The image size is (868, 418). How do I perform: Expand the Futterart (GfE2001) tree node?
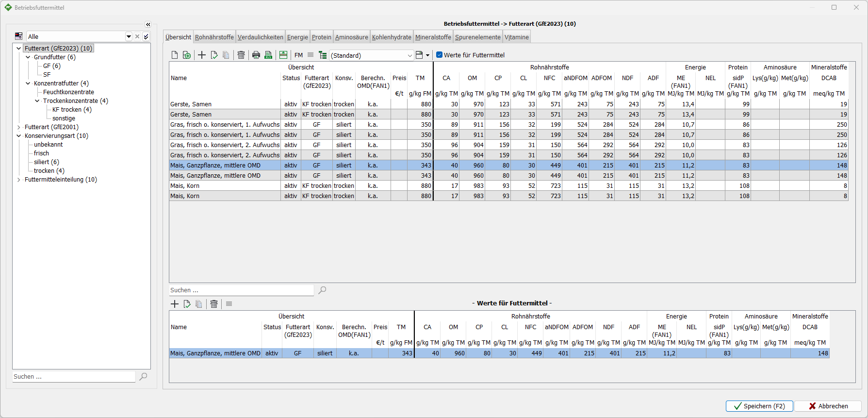(19, 127)
